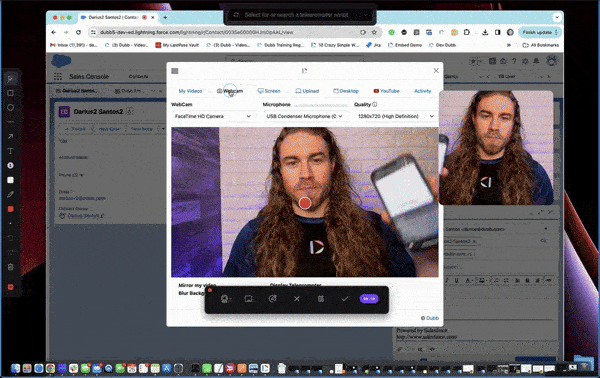Click the red stop icon at sidebar bottom
Image resolution: width=600 pixels, height=378 pixels.
pyautogui.click(x=10, y=287)
